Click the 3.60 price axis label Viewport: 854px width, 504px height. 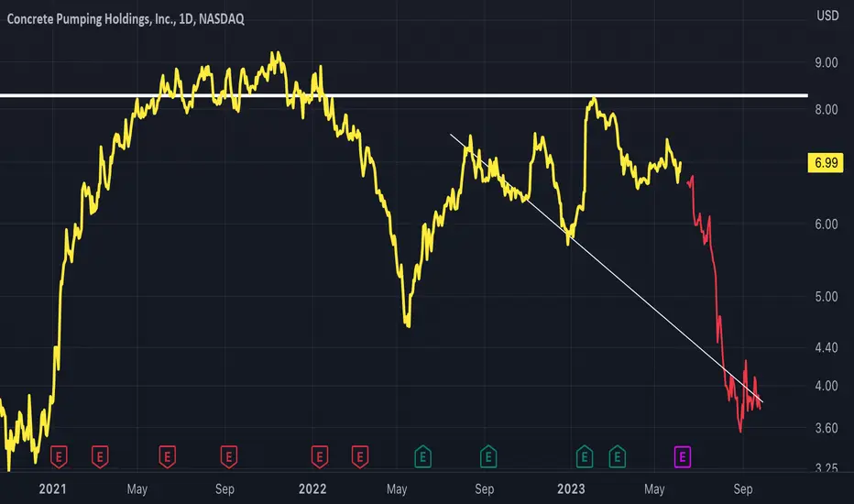827,428
